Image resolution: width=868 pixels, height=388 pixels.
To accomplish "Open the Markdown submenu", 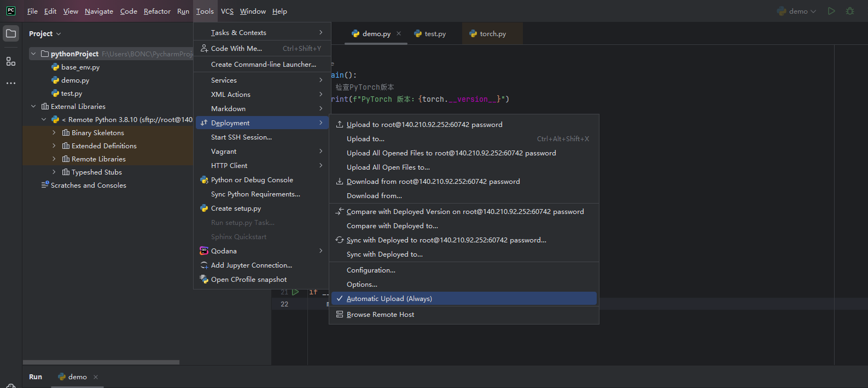I will click(x=262, y=108).
